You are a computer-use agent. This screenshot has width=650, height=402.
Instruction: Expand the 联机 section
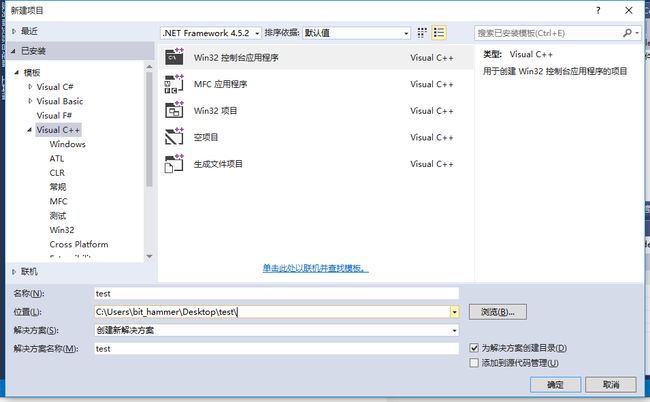click(x=14, y=271)
